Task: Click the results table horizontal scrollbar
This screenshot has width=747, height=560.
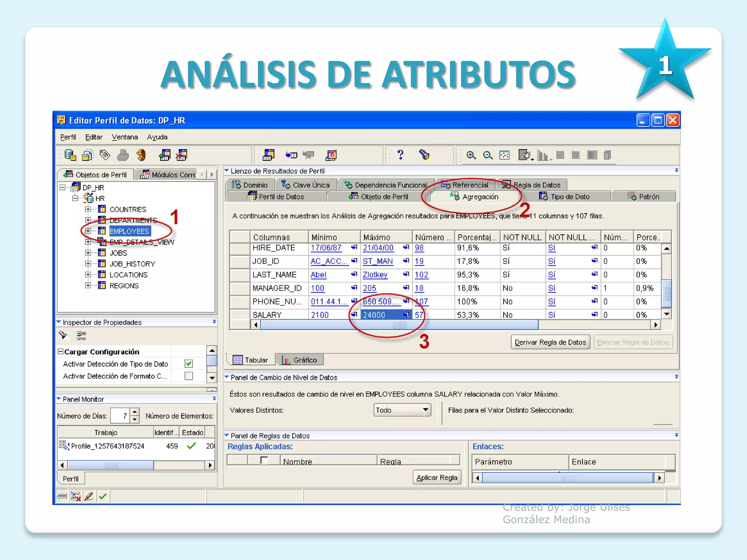Action: [x=399, y=325]
